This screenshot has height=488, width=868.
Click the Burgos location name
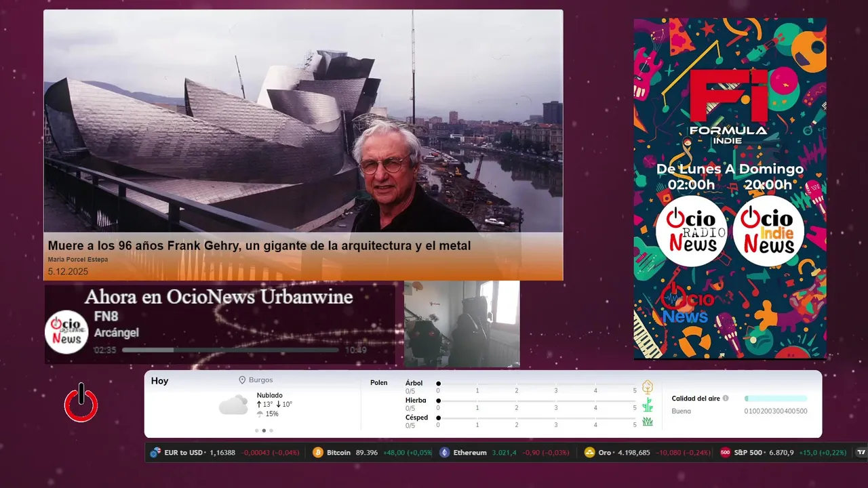(x=261, y=380)
